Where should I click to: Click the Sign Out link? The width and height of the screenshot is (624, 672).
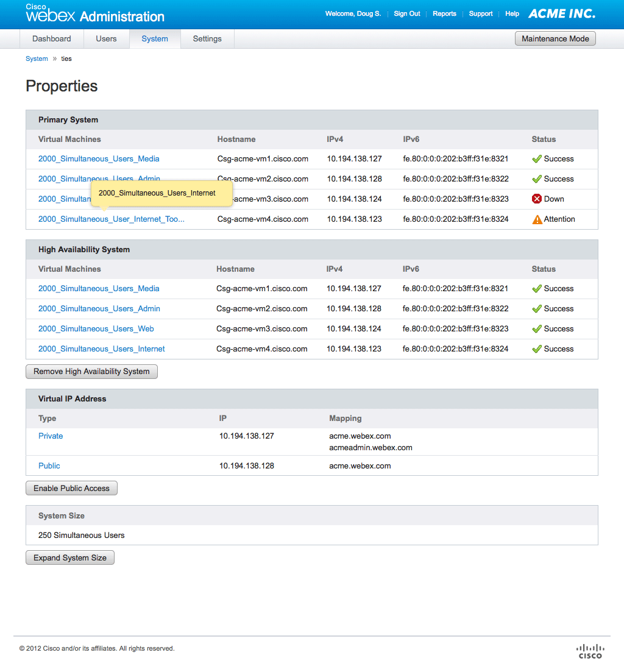tap(406, 13)
